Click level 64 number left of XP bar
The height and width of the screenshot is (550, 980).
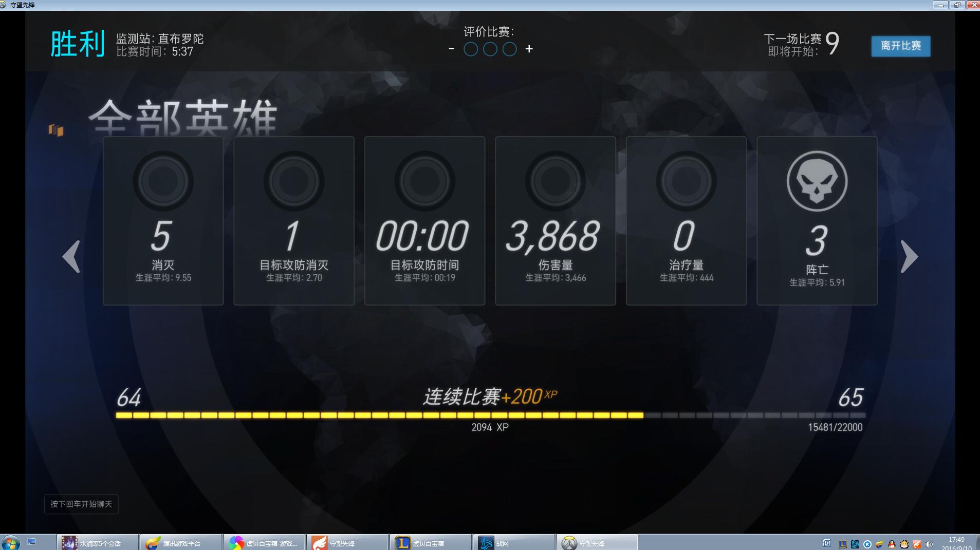128,397
